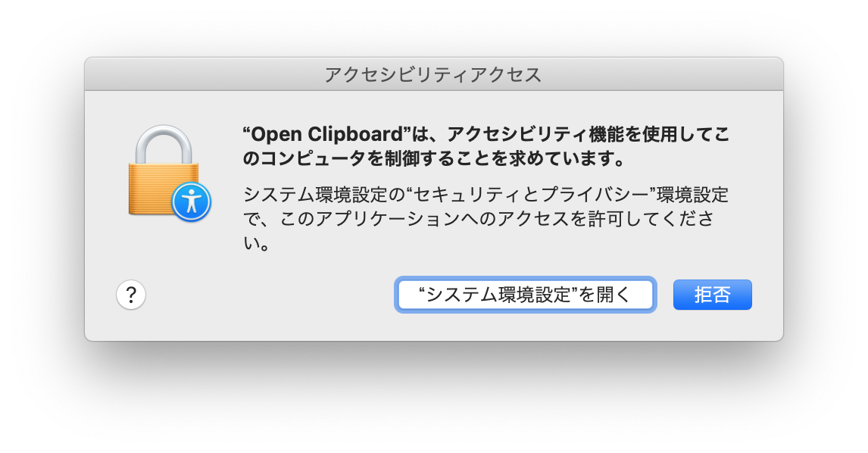Choose the blue 拒否 deny button
Image resolution: width=868 pixels, height=453 pixels.
pos(713,295)
